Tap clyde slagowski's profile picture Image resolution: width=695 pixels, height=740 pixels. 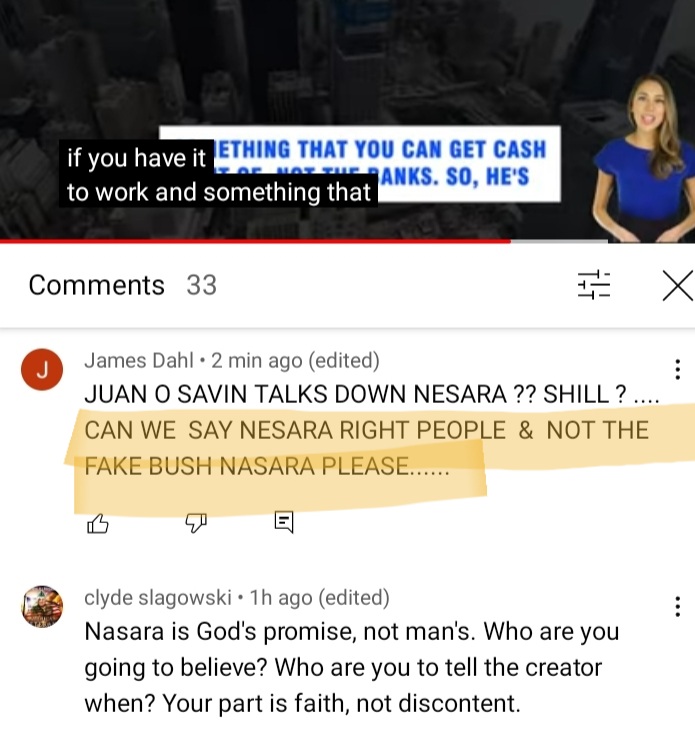coord(42,606)
